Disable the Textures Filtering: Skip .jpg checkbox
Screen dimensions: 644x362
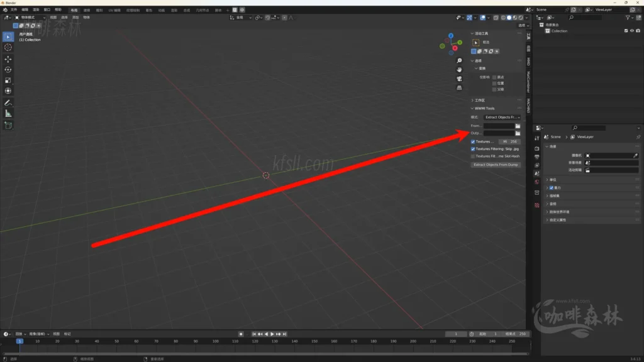point(473,149)
